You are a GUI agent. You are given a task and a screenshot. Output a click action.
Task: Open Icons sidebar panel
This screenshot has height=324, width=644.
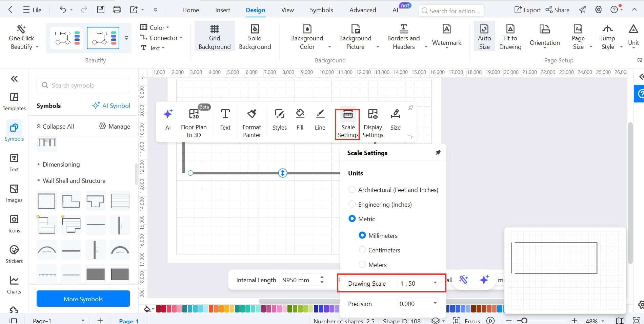click(x=14, y=224)
